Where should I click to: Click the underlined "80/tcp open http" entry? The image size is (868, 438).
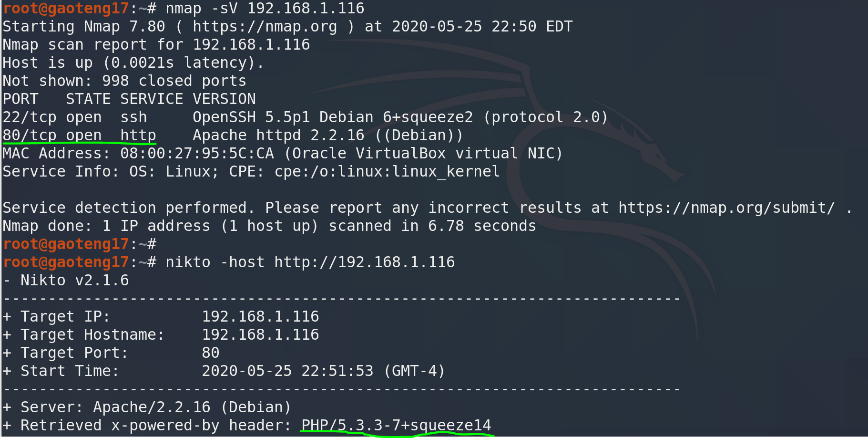(79, 136)
